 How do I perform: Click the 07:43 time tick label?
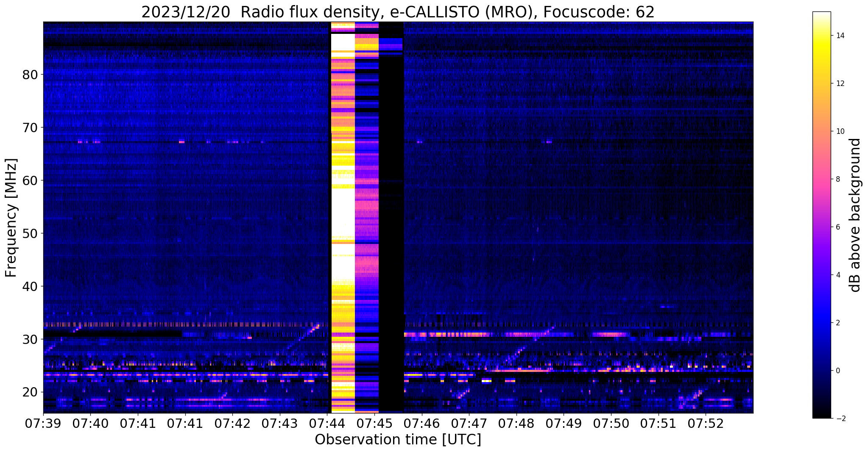pyautogui.click(x=280, y=423)
